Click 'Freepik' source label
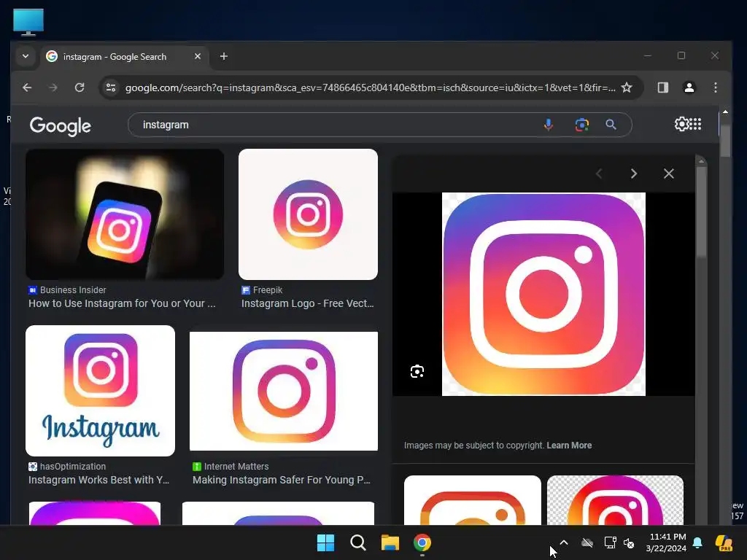The height and width of the screenshot is (560, 747). [268, 290]
